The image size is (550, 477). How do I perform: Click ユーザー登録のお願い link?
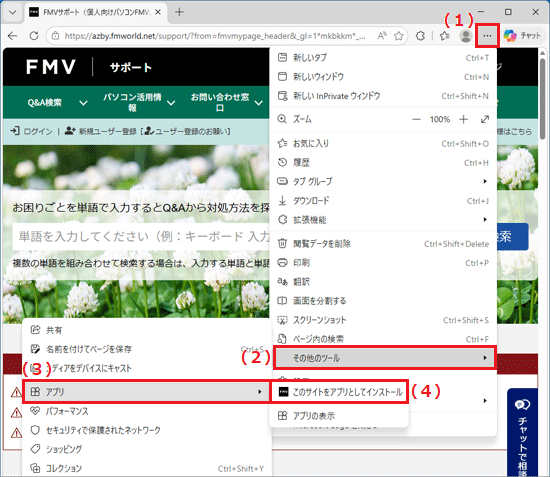point(188,131)
